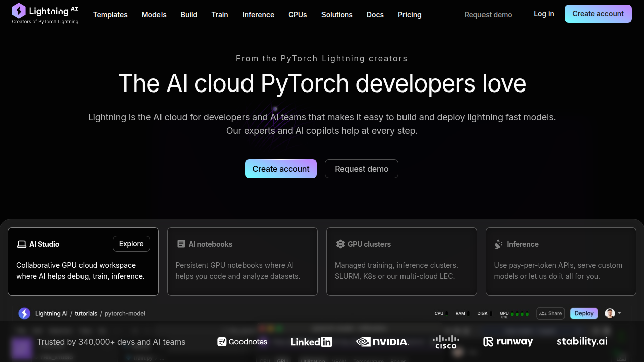Image resolution: width=644 pixels, height=362 pixels.
Task: Click the pytorch-model breadcrumb
Action: tap(125, 313)
